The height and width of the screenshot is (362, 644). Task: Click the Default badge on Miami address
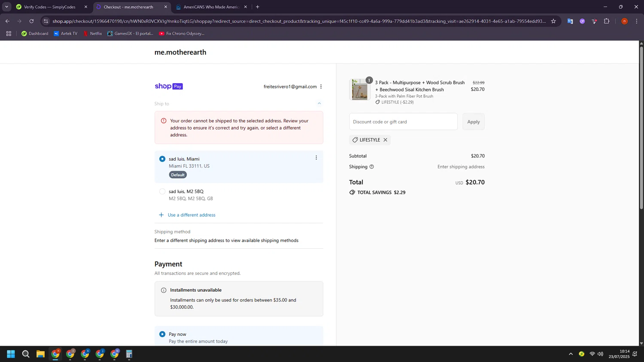click(x=178, y=175)
